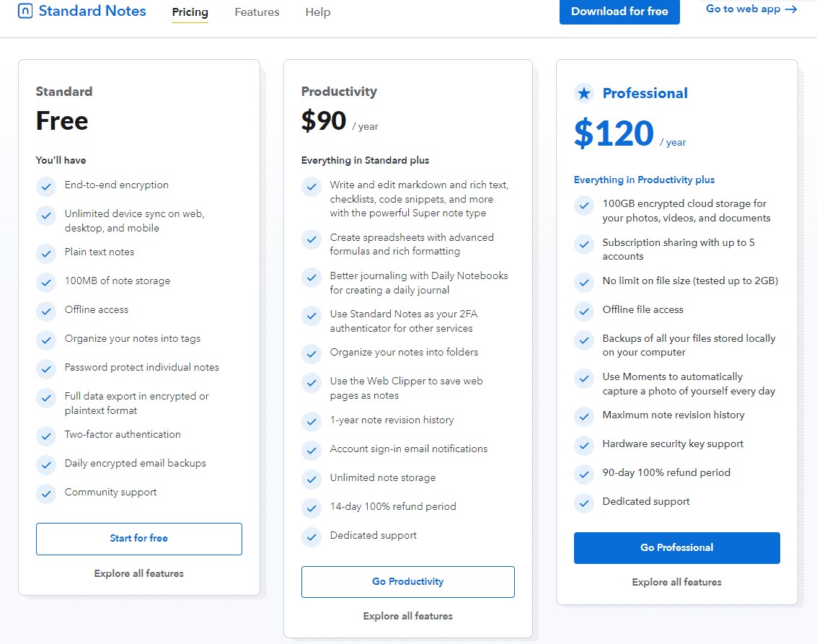The width and height of the screenshot is (817, 644).
Task: Select the Go Professional button
Action: (677, 548)
